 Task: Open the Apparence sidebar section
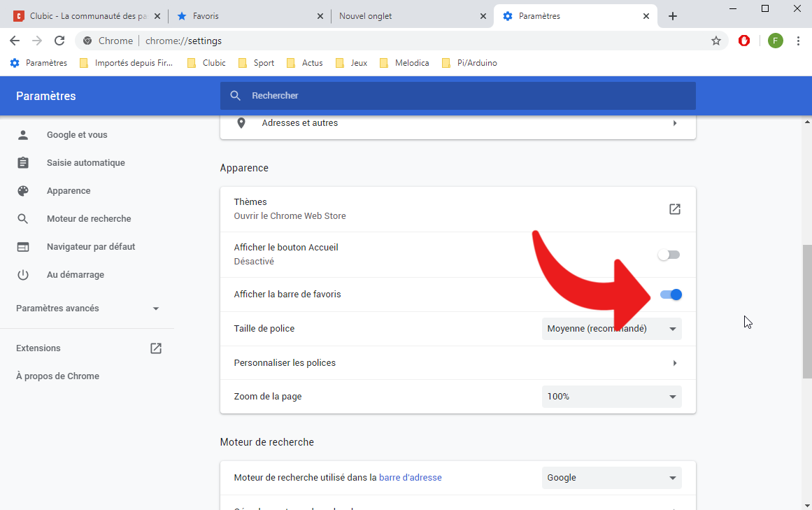[x=69, y=190]
